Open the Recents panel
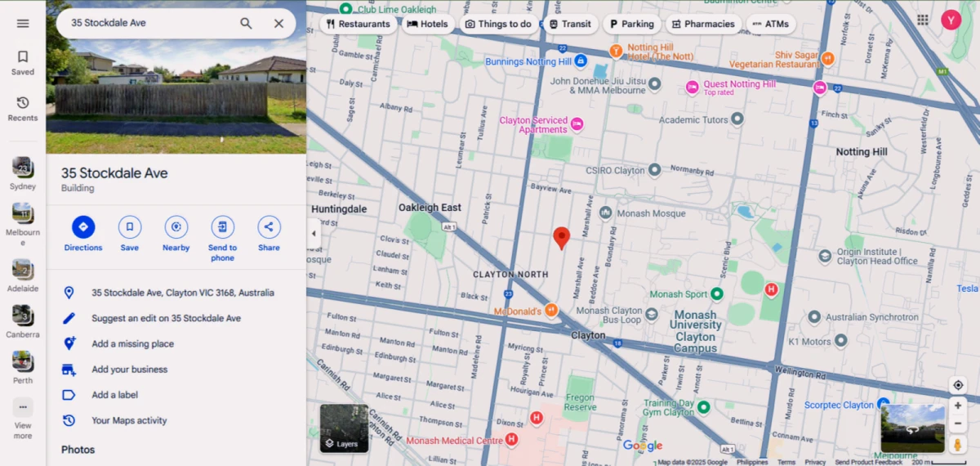Screen dimensions: 980x466 pos(23,109)
